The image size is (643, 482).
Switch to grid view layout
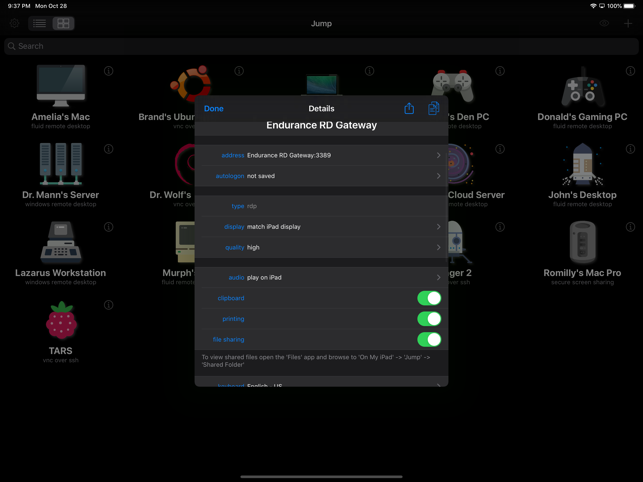point(63,23)
